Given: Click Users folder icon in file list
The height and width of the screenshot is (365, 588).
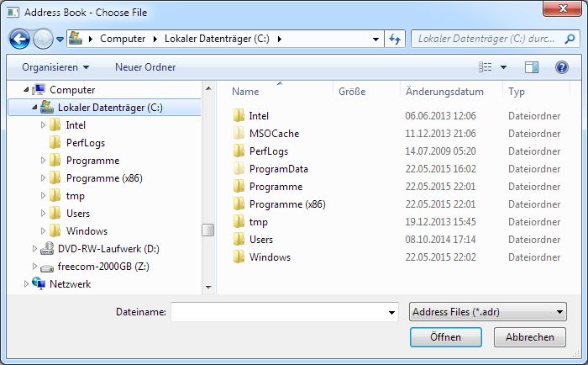Looking at the screenshot, I should (239, 239).
